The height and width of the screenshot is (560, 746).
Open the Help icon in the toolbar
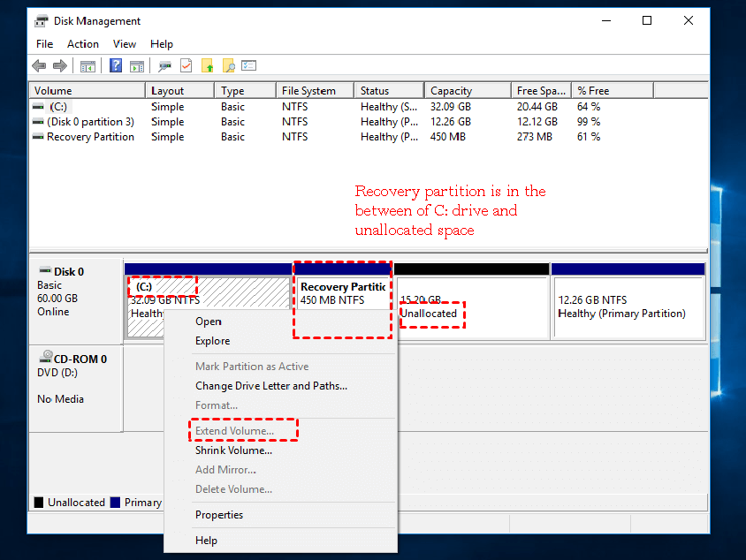pos(116,65)
